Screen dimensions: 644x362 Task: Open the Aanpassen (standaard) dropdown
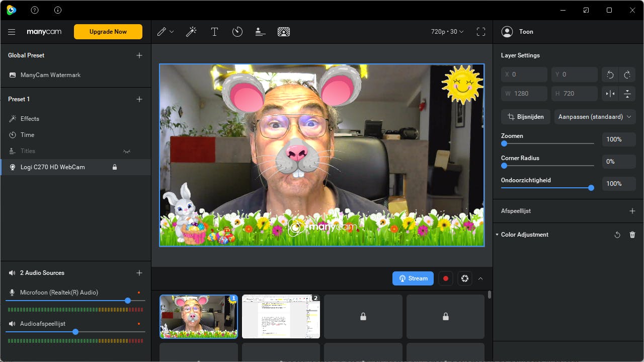pyautogui.click(x=595, y=117)
